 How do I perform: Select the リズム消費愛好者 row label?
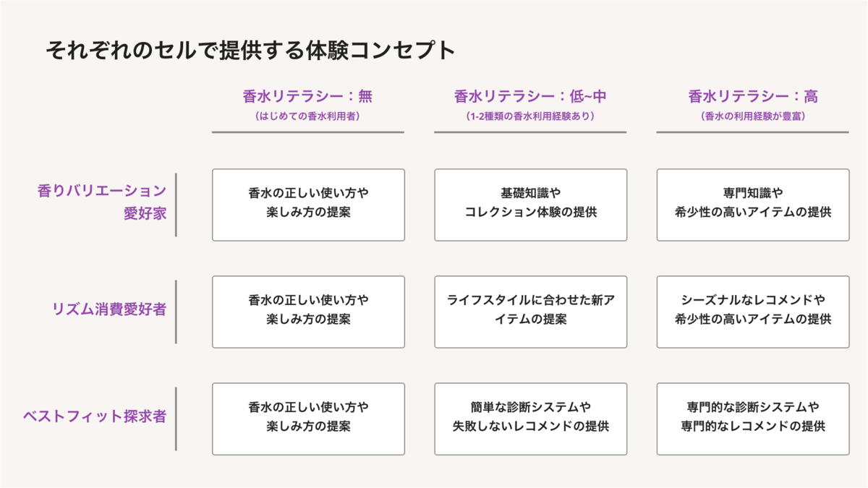(109, 309)
